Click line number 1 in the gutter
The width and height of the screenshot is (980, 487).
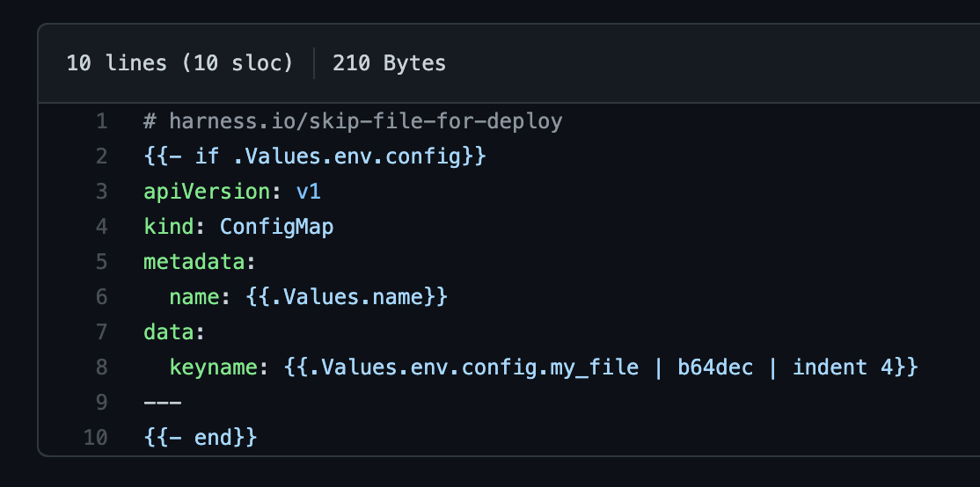[101, 121]
